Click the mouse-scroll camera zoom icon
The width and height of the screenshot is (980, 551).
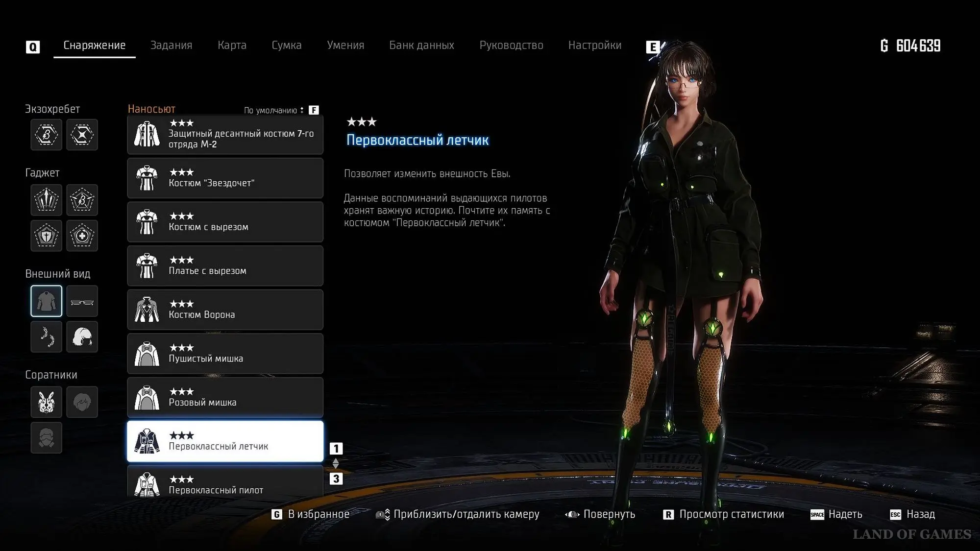[x=383, y=515]
